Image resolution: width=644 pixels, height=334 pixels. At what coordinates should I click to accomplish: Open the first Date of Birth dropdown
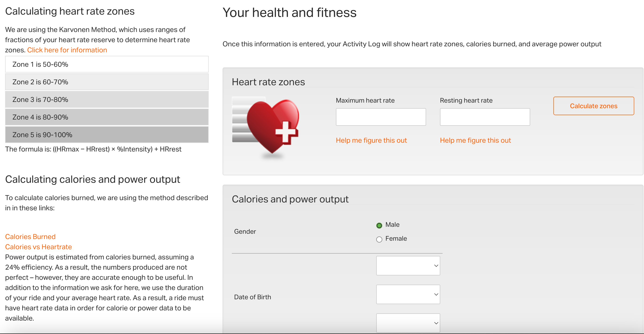pos(408,265)
